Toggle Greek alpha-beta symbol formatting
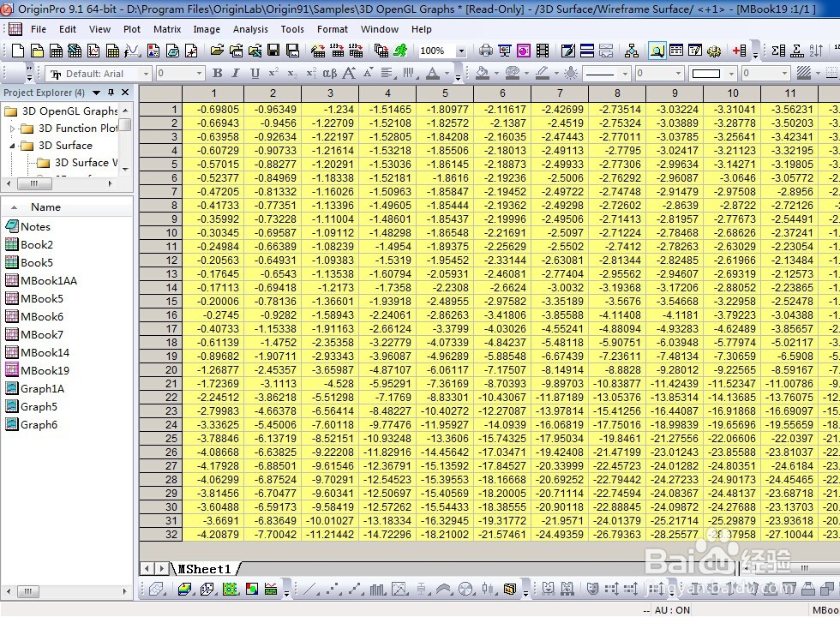 point(329,74)
